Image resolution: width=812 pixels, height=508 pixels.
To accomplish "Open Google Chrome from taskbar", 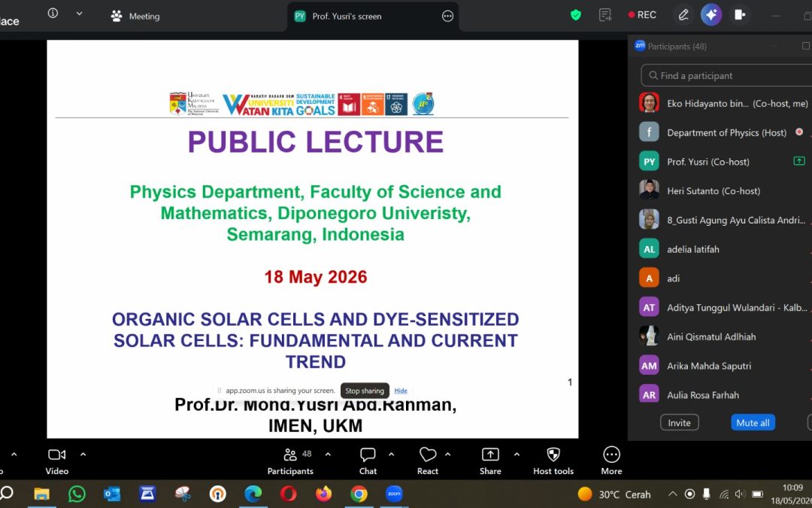I will pyautogui.click(x=359, y=494).
